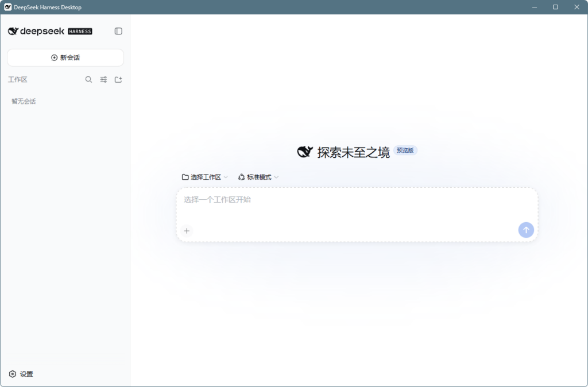
Task: Send the message with the arrow button
Action: [526, 230]
